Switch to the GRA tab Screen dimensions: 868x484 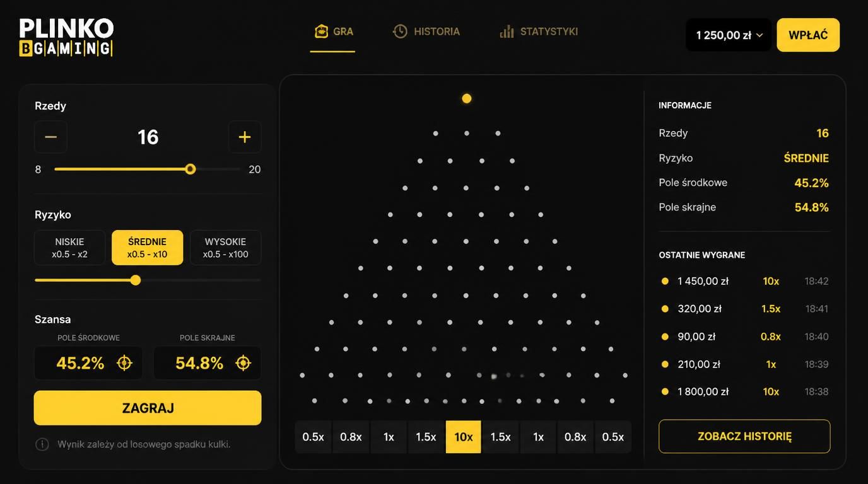click(x=333, y=32)
